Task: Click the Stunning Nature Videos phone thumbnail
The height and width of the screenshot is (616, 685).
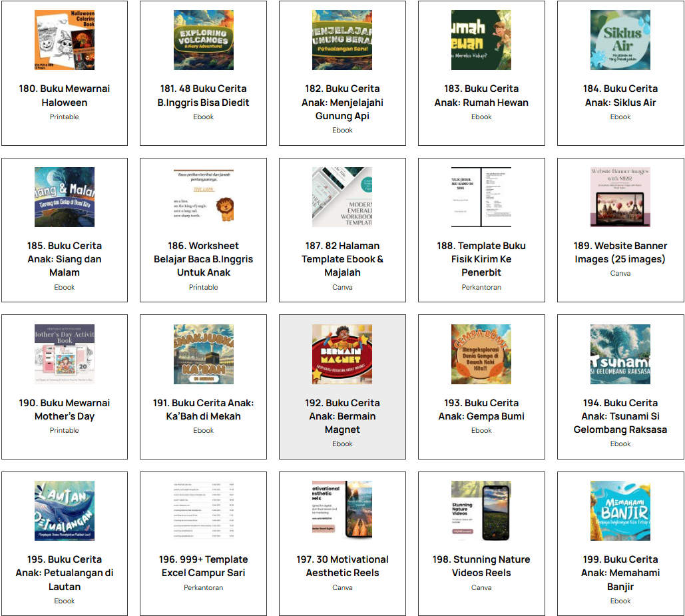Action: [x=481, y=511]
